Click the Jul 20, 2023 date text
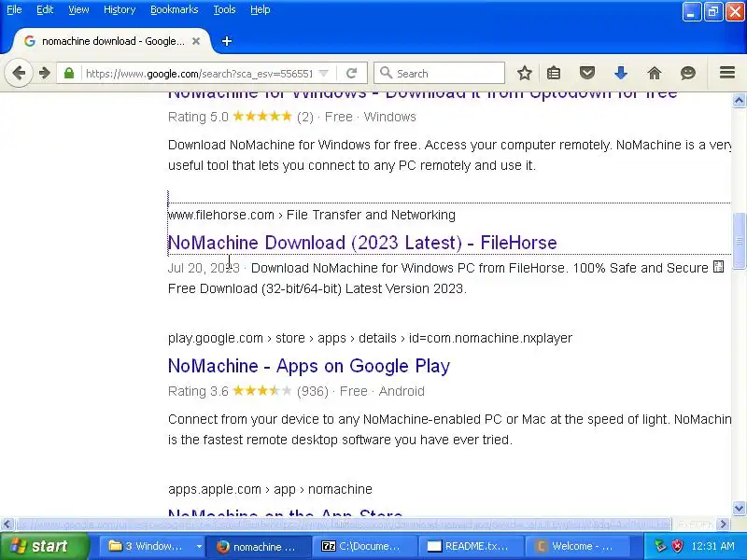This screenshot has height=560, width=747. point(204,268)
